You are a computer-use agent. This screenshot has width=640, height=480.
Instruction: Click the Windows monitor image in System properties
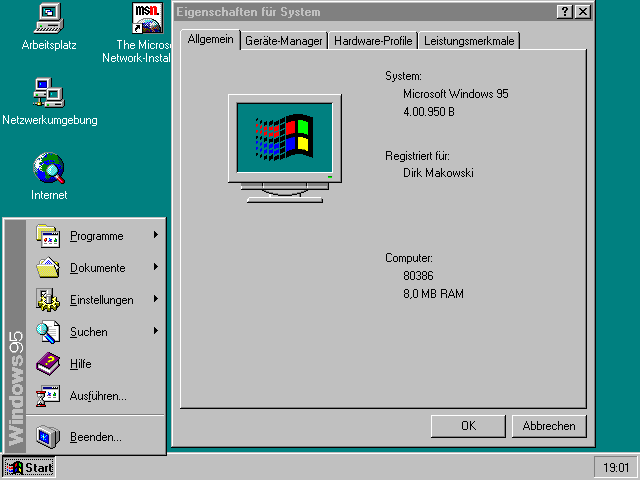coord(284,149)
